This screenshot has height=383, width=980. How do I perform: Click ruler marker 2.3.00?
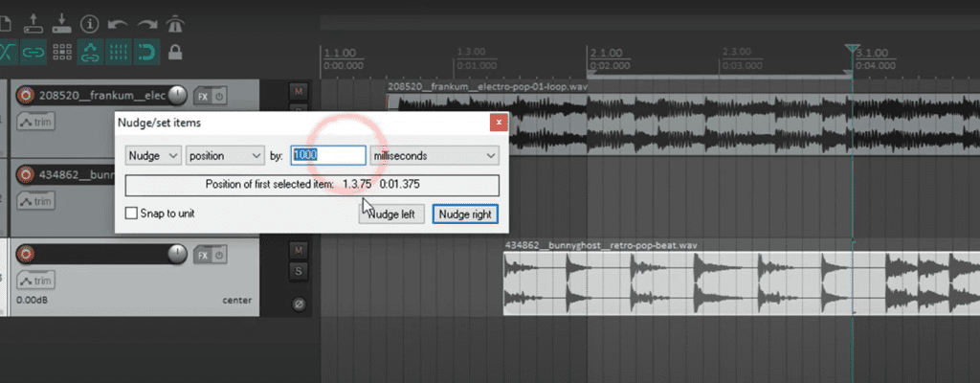coord(738,52)
